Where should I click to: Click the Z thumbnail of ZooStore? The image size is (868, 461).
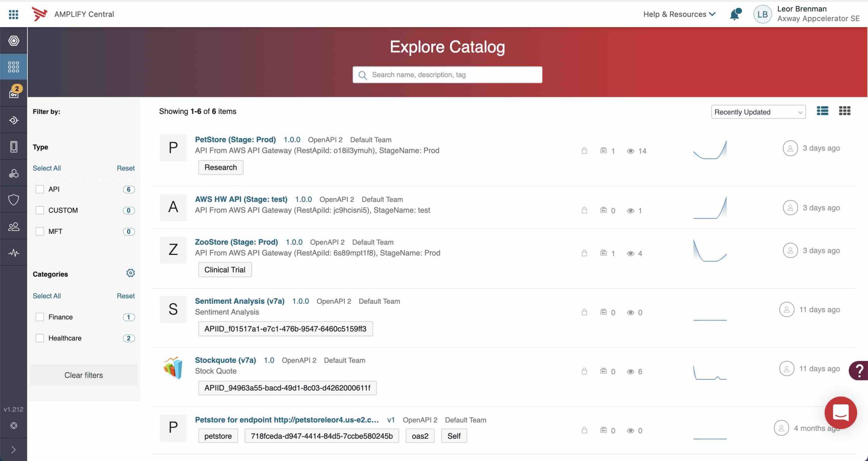coord(173,250)
